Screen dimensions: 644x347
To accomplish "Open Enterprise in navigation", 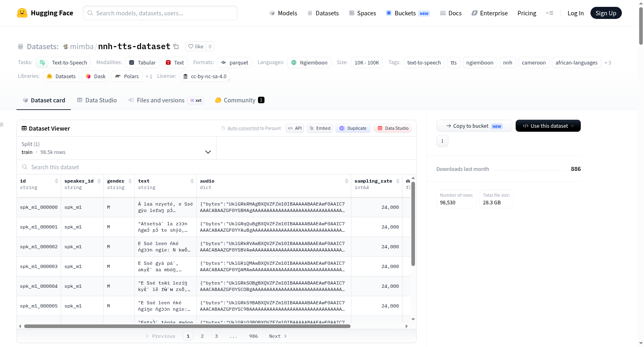I will [x=489, y=13].
